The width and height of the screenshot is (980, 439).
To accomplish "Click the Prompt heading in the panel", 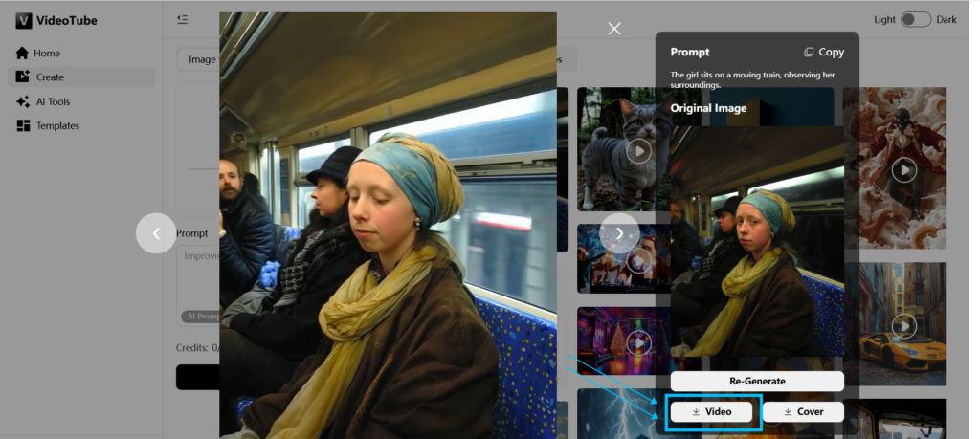I will (x=690, y=52).
